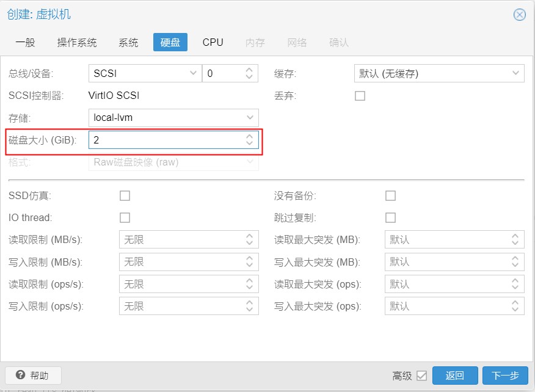Enable the 丢弃 (discard) checkbox
The image size is (535, 392).
(x=360, y=96)
